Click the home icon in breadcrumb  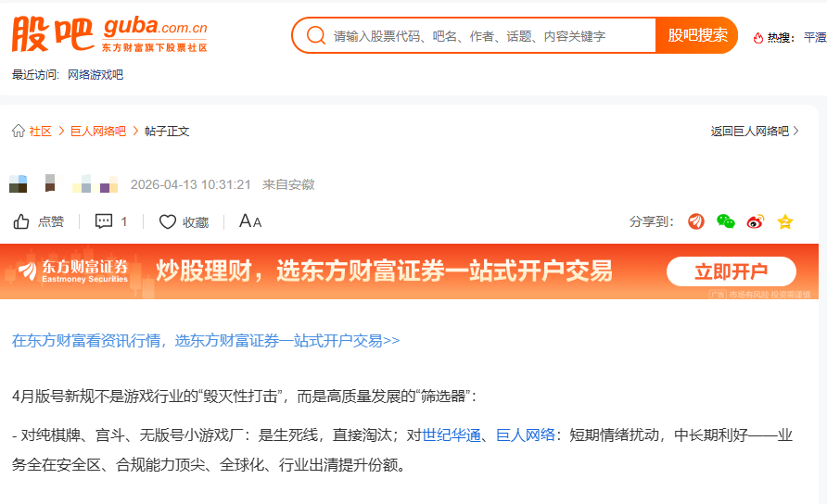pyautogui.click(x=19, y=131)
